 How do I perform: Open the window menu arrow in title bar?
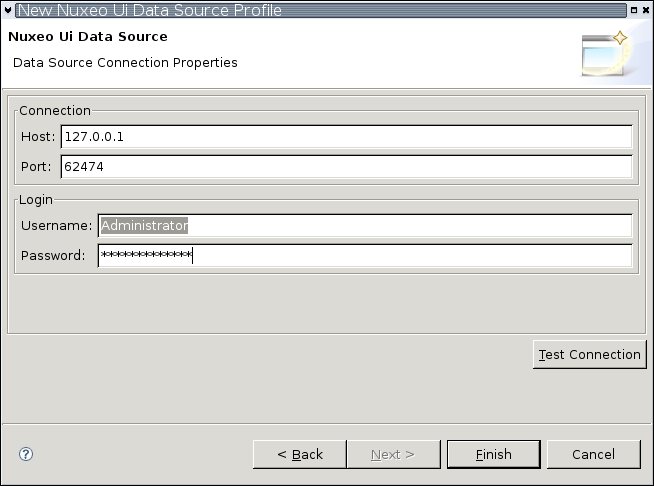8,10
